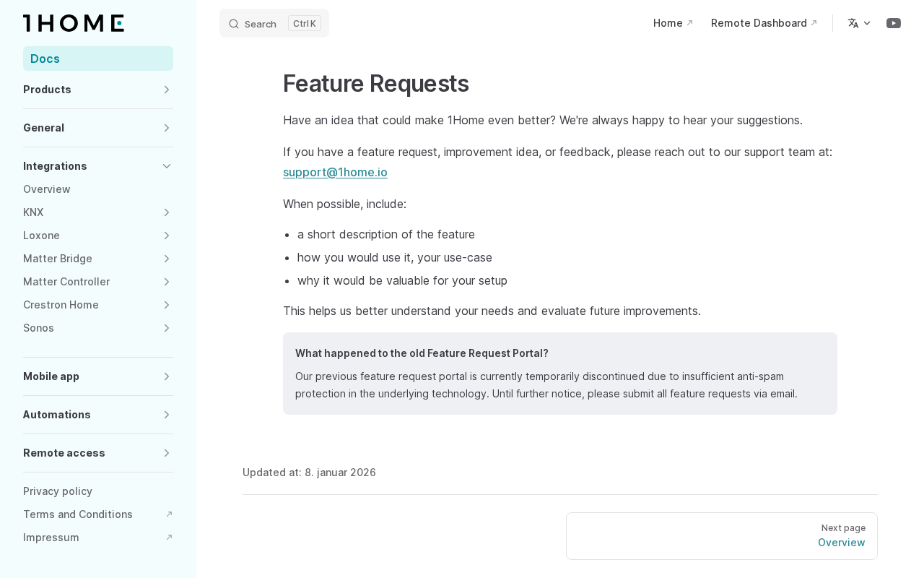Collapse the Integrations section chevron
The width and height of the screenshot is (924, 578).
coord(167,166)
